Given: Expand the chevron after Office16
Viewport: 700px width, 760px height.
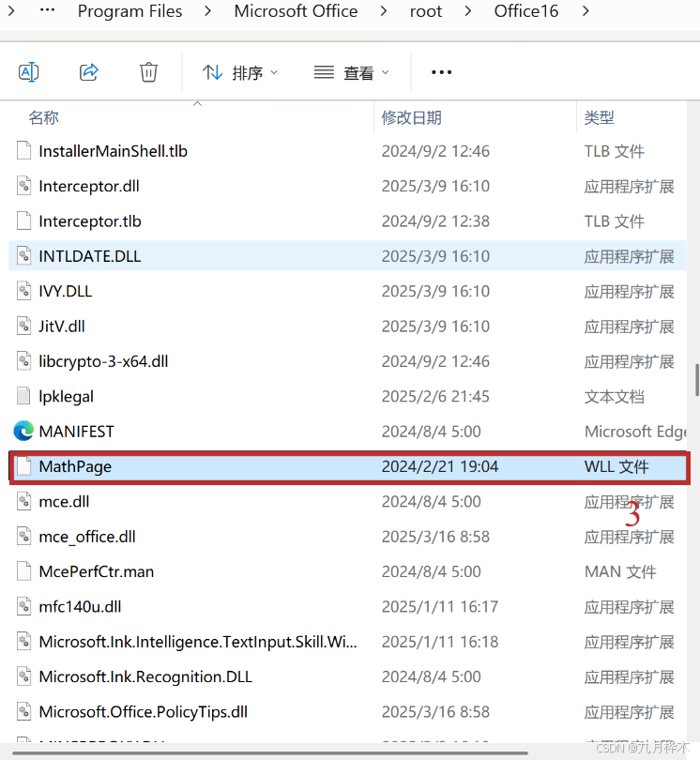Looking at the screenshot, I should tap(586, 10).
